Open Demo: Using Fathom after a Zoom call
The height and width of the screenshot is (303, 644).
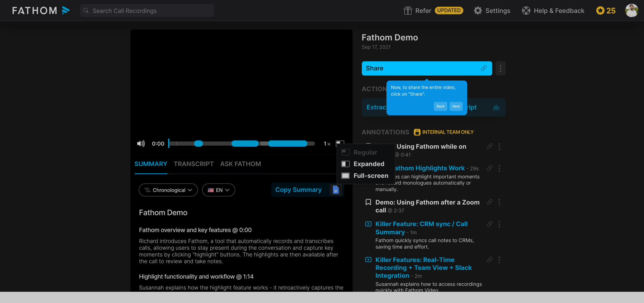point(427,206)
